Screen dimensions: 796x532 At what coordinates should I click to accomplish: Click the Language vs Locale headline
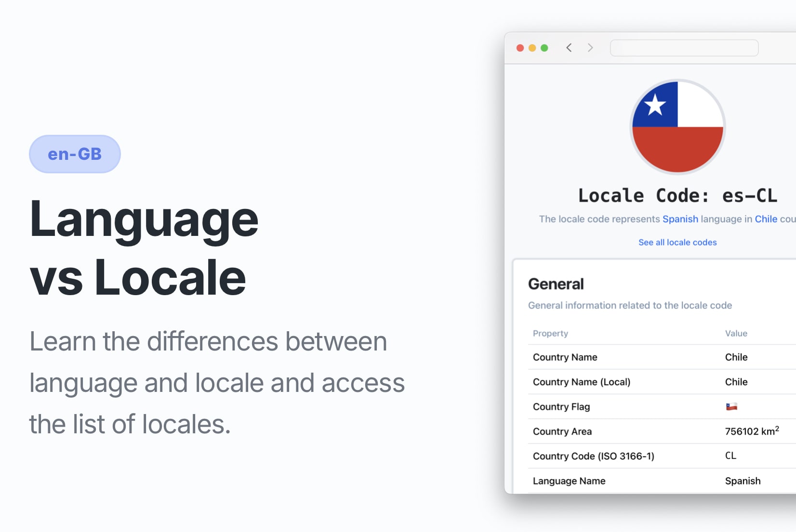tap(144, 248)
